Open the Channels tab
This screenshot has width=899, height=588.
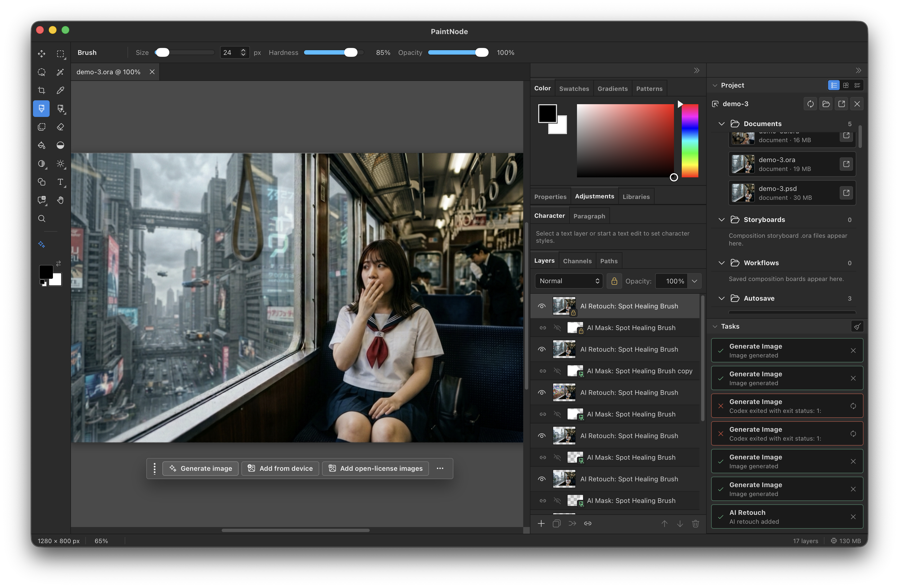pos(577,261)
